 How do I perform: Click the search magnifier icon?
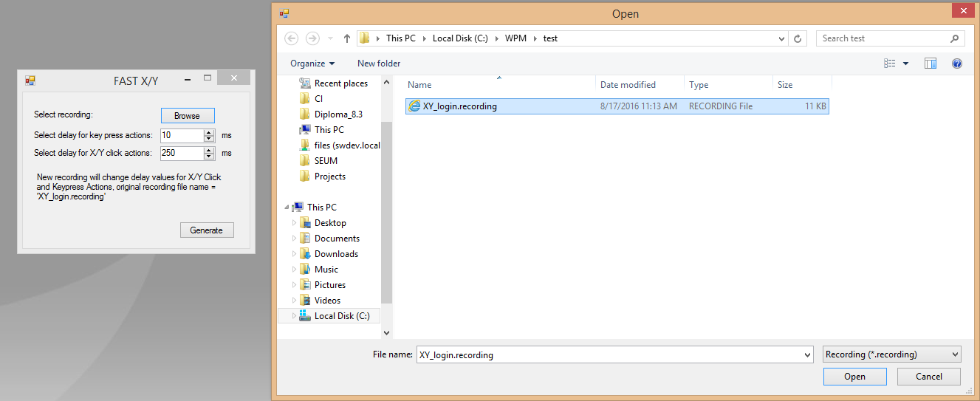[955, 38]
